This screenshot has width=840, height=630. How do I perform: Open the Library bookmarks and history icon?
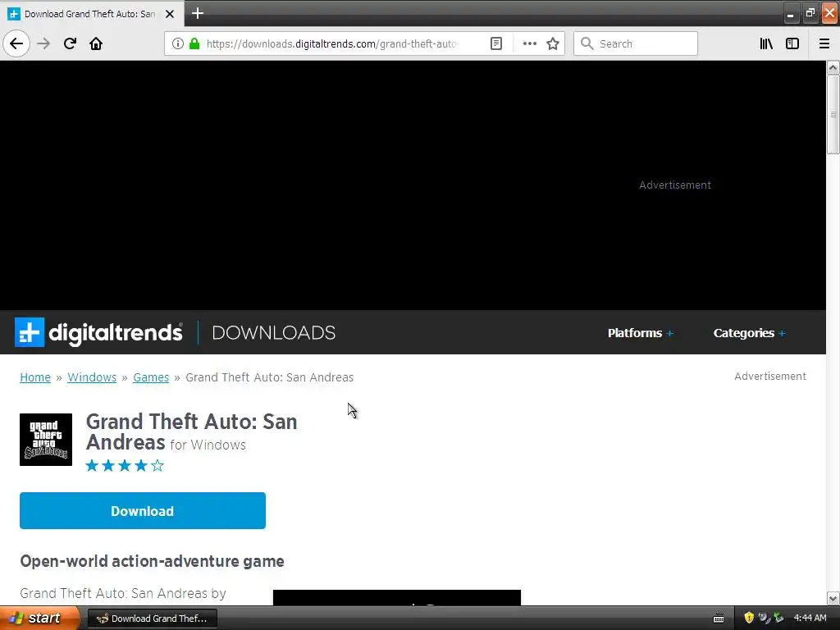(x=766, y=43)
